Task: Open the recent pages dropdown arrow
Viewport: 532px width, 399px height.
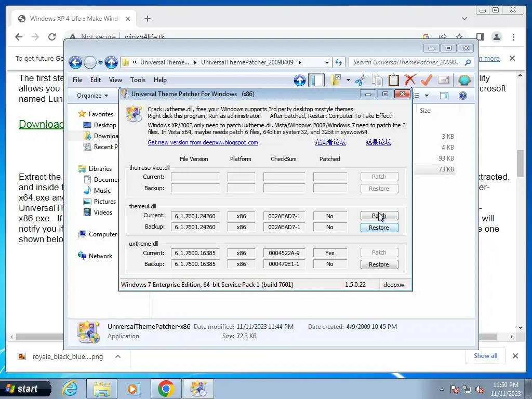Action: click(100, 63)
